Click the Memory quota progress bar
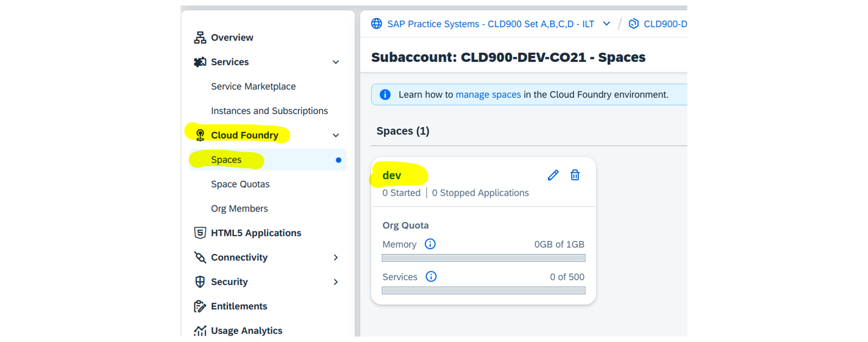 point(483,258)
